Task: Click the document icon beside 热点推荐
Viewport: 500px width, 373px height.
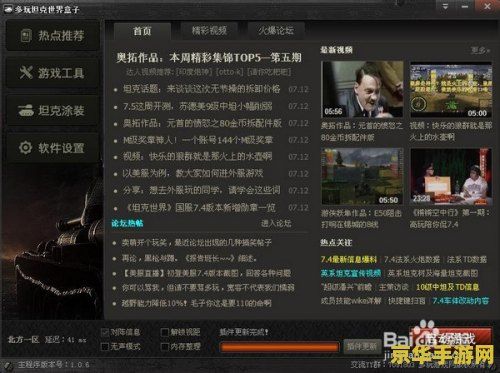Action: pyautogui.click(x=26, y=36)
